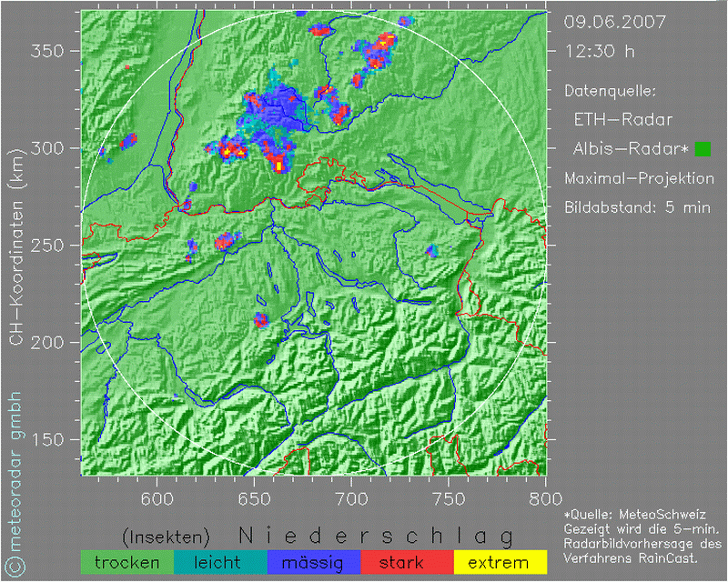Screen dimensions: 728x582
Task: Click the '*Quelle: MeteoSchweiz' footnote line
Action: [634, 515]
